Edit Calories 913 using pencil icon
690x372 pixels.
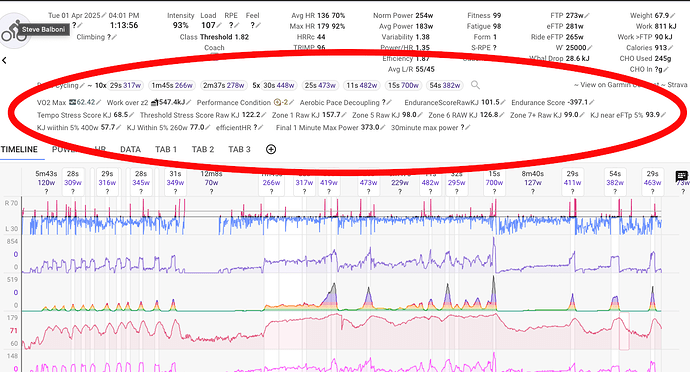click(x=671, y=48)
